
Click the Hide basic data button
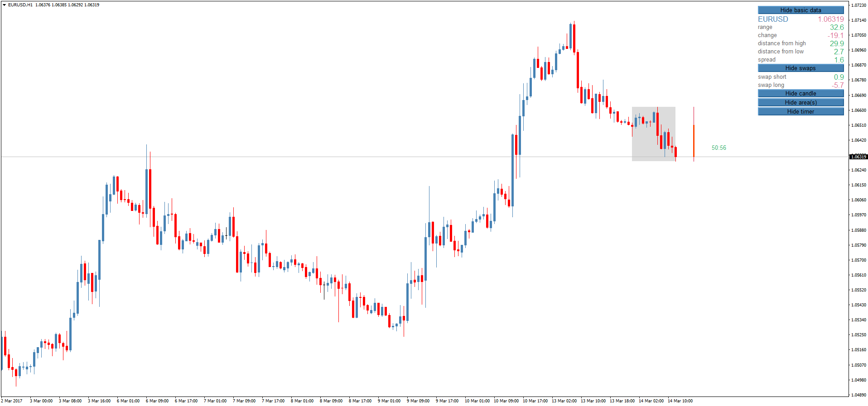coord(800,10)
